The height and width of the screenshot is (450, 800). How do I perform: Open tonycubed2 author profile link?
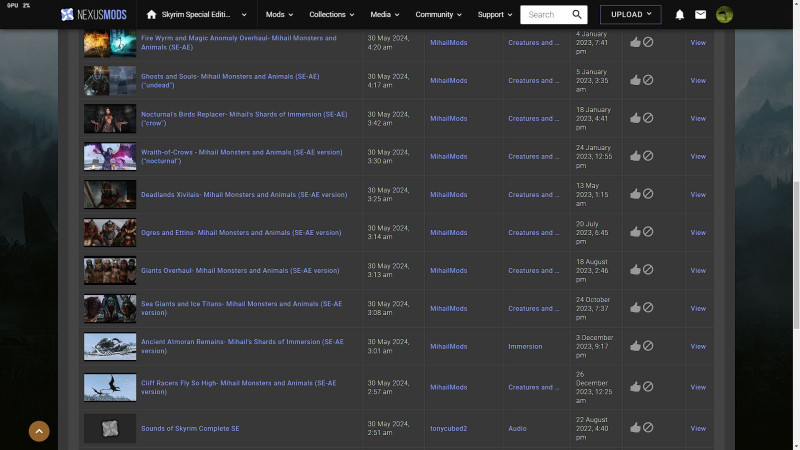tap(448, 429)
